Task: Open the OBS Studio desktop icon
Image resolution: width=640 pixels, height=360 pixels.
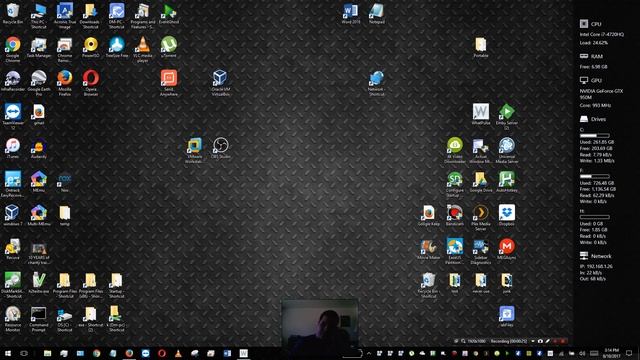Action: click(x=220, y=149)
